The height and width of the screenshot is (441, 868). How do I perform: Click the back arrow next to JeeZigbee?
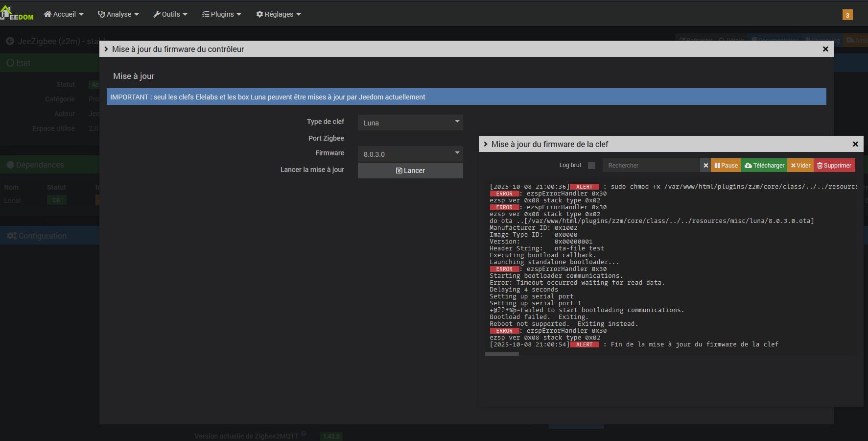point(10,41)
